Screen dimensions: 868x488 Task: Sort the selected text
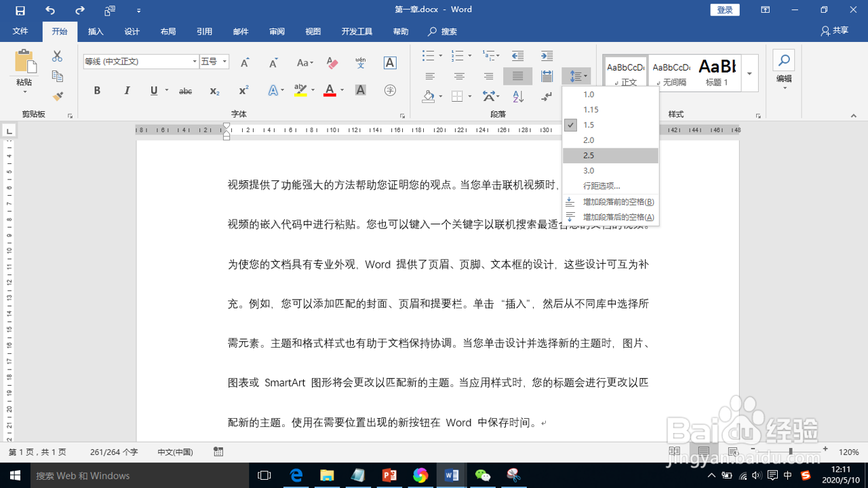(x=517, y=97)
